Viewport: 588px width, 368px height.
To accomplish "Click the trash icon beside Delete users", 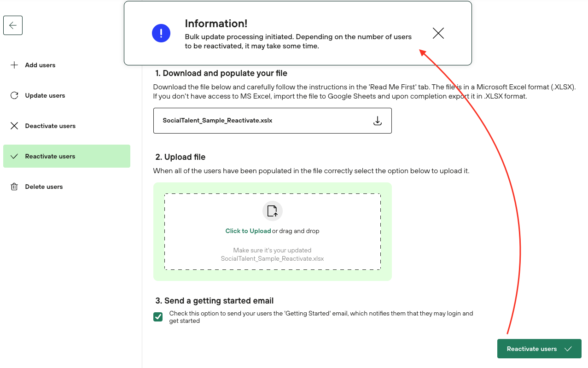I will click(x=14, y=187).
